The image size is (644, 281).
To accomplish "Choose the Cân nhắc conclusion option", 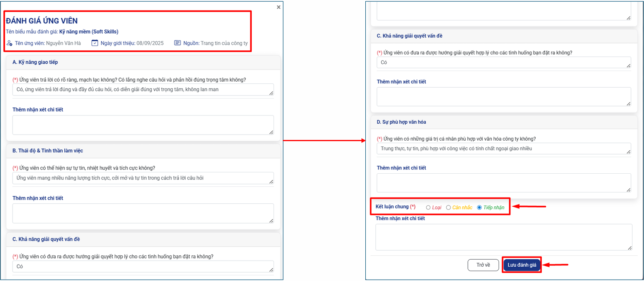I will pos(448,208).
